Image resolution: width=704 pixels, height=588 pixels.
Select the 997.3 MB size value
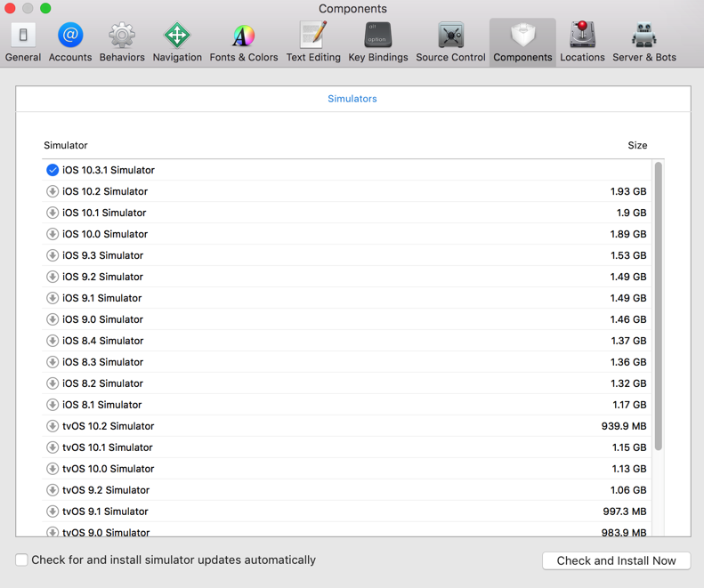[625, 511]
